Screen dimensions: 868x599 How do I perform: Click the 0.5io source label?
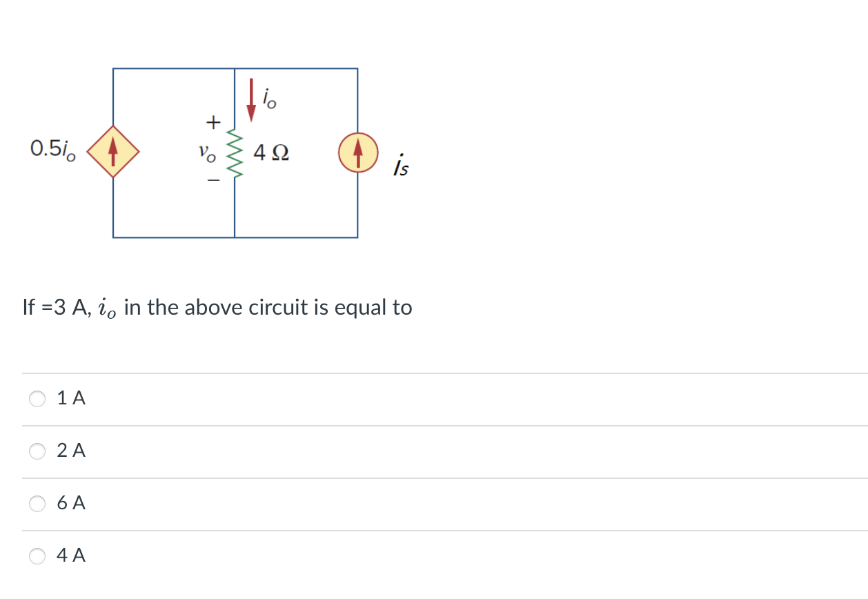(53, 149)
